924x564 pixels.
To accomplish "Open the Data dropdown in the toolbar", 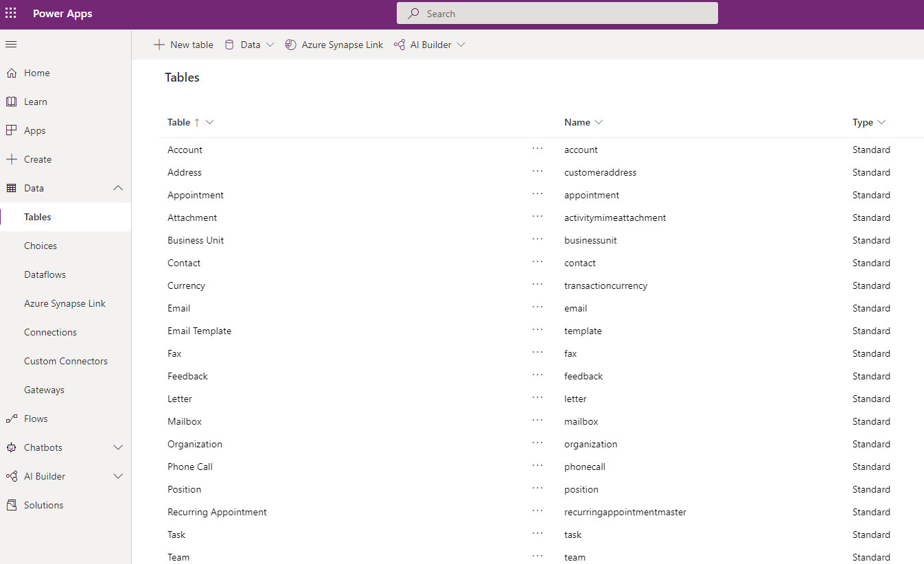I will (249, 44).
